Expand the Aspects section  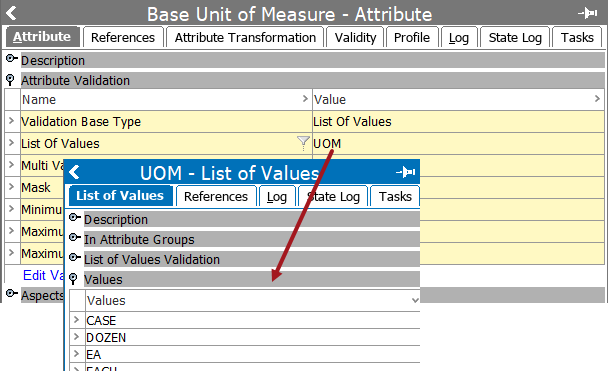coord(12,293)
